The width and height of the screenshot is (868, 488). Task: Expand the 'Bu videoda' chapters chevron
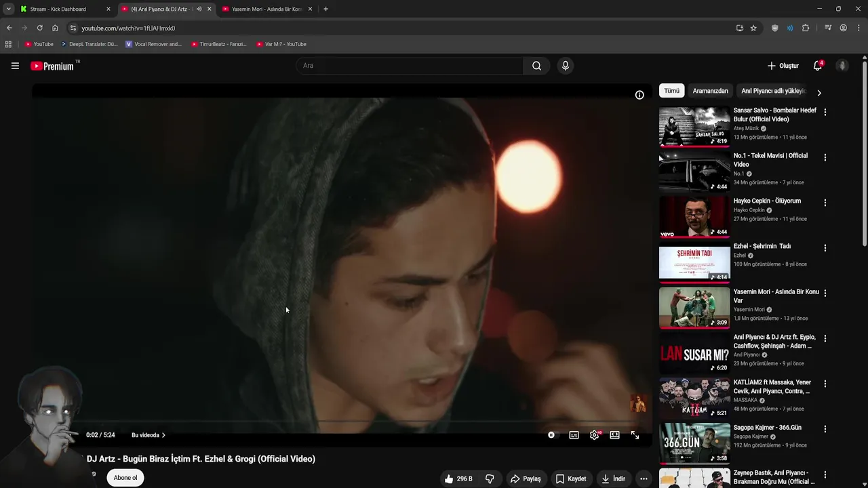163,435
